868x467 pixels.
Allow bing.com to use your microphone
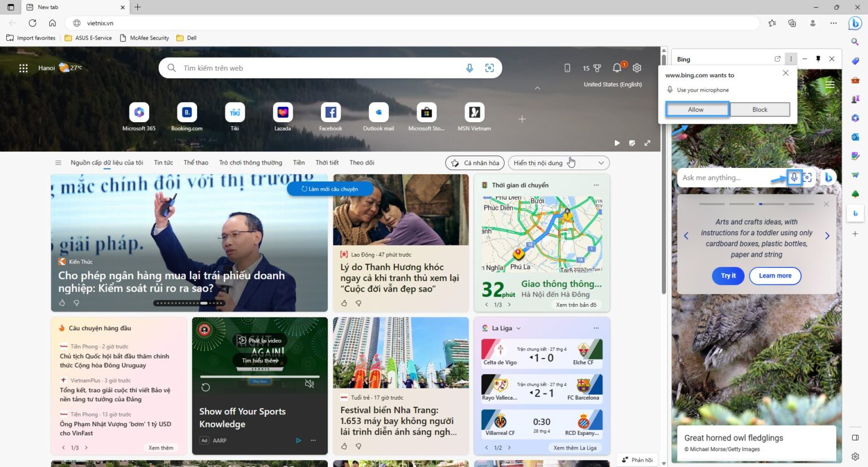(x=696, y=109)
